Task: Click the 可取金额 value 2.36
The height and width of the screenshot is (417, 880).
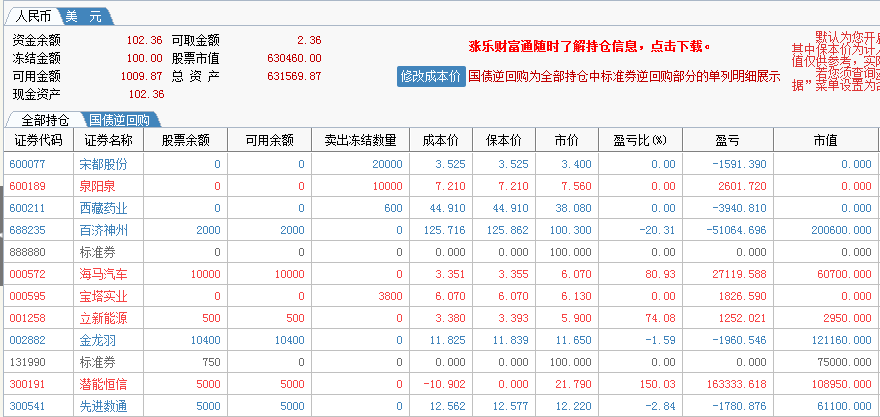Action: click(x=309, y=40)
